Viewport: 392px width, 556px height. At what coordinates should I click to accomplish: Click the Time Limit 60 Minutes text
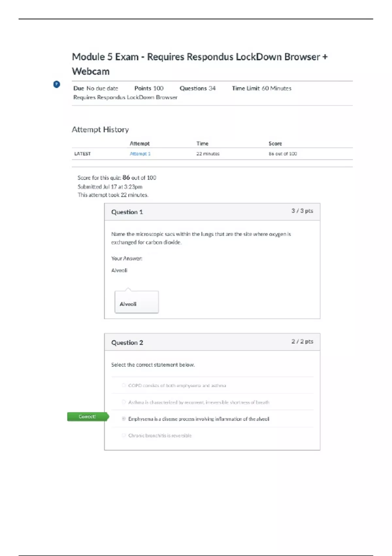click(261, 88)
